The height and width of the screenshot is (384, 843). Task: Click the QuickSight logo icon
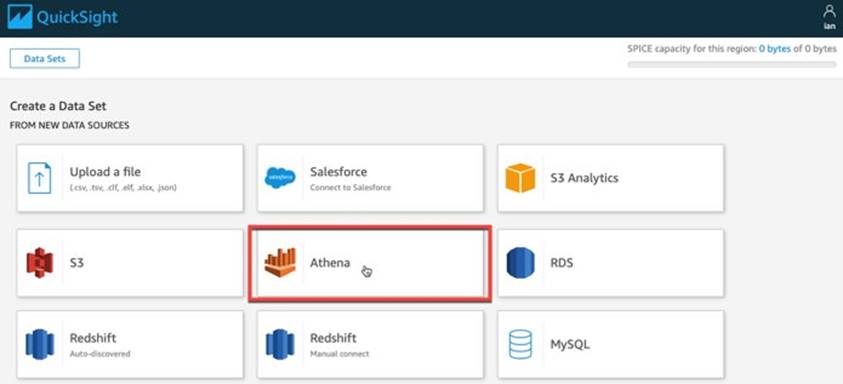click(x=20, y=17)
